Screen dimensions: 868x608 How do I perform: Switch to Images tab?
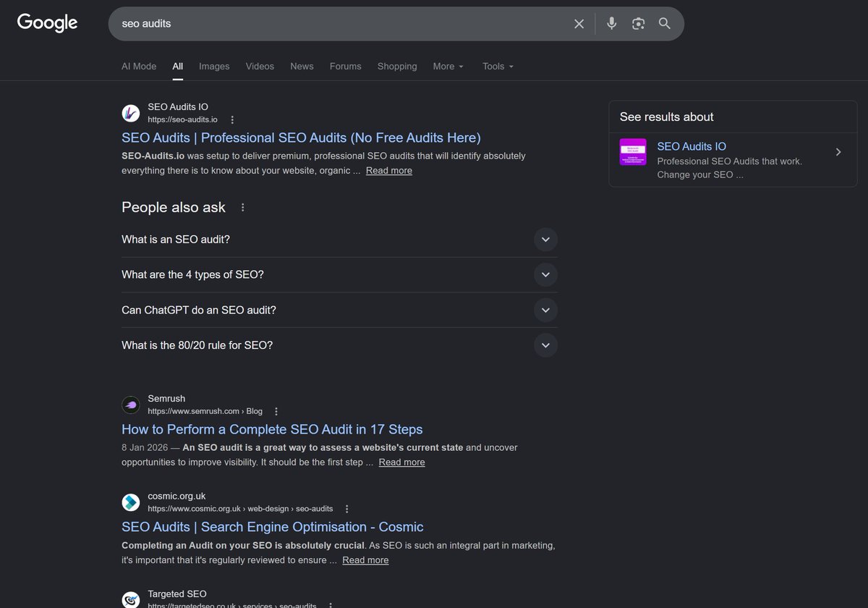214,67
